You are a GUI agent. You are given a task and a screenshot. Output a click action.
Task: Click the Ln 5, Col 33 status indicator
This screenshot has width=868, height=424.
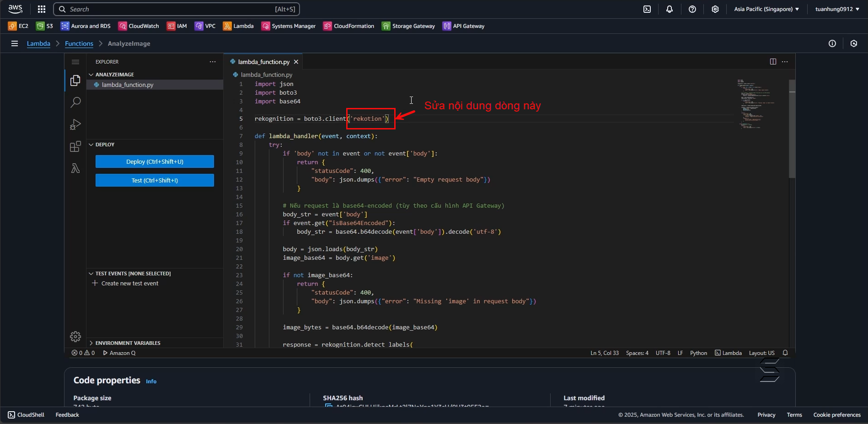(x=605, y=353)
